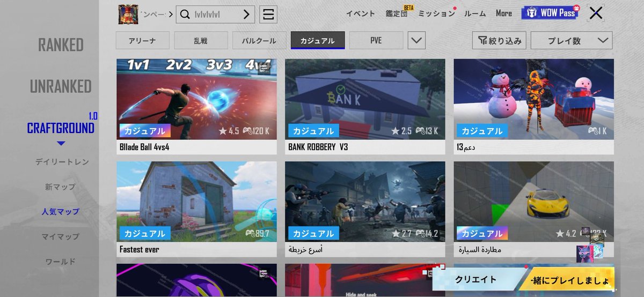Open the Bllade Ball 4vs4 map thumbnail
The width and height of the screenshot is (644, 297).
coord(197,99)
